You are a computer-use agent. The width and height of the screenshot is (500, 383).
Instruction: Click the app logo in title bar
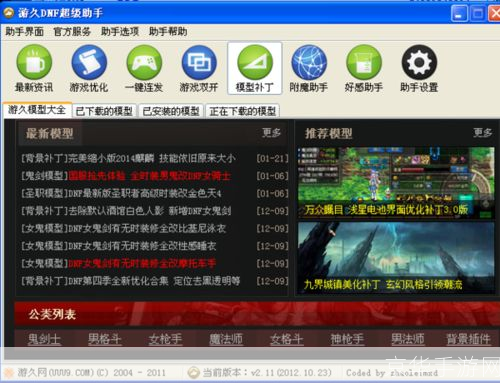click(8, 13)
